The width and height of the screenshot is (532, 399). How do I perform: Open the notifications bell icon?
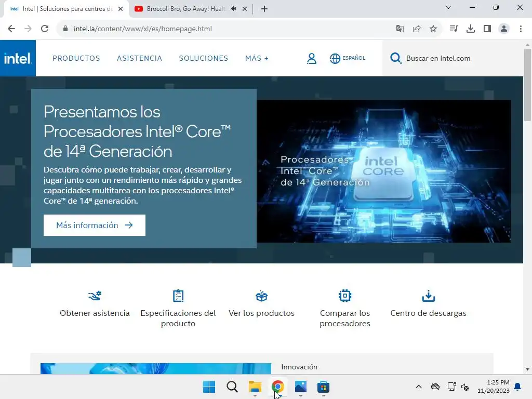click(518, 387)
